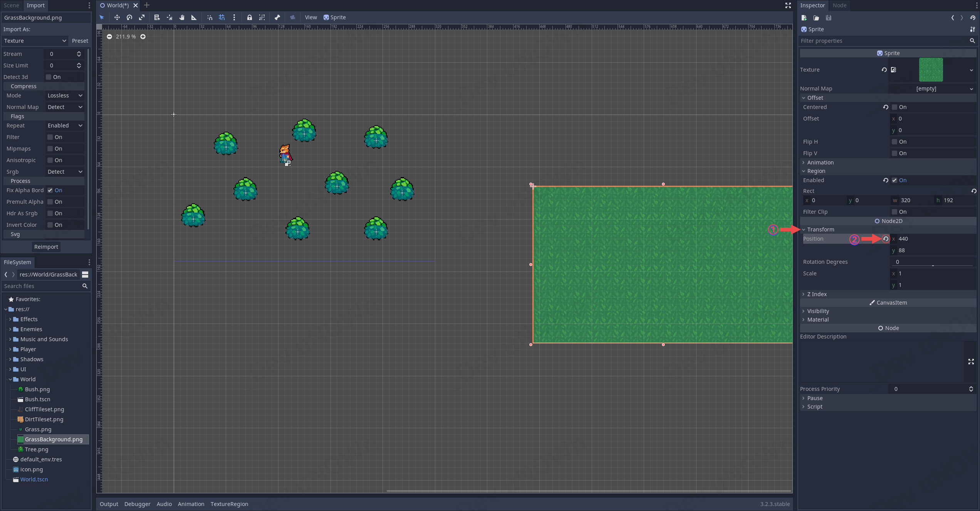Image resolution: width=980 pixels, height=511 pixels.
Task: Click the lock selected node icon
Action: tap(250, 17)
